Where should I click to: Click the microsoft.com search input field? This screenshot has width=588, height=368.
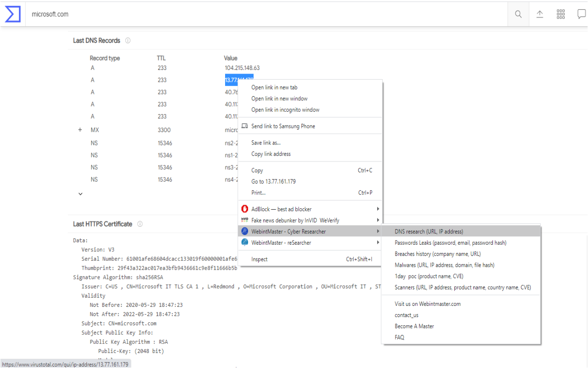click(x=266, y=14)
